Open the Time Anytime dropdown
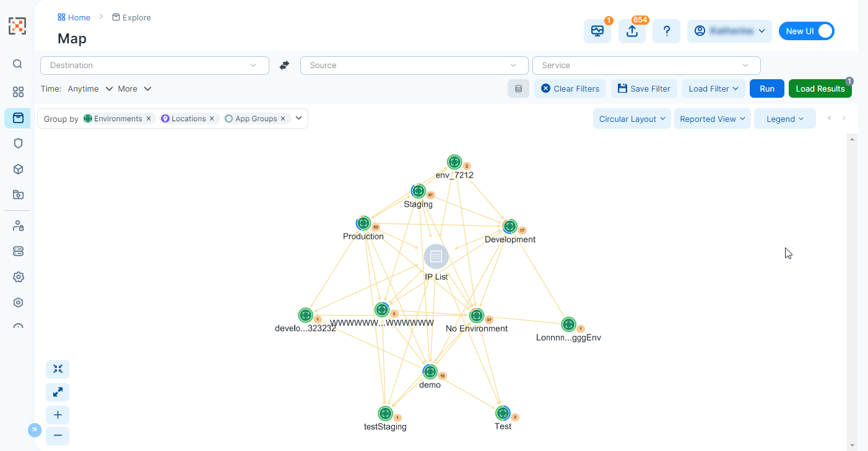Screen dimensions: 868x451 tap(90, 88)
